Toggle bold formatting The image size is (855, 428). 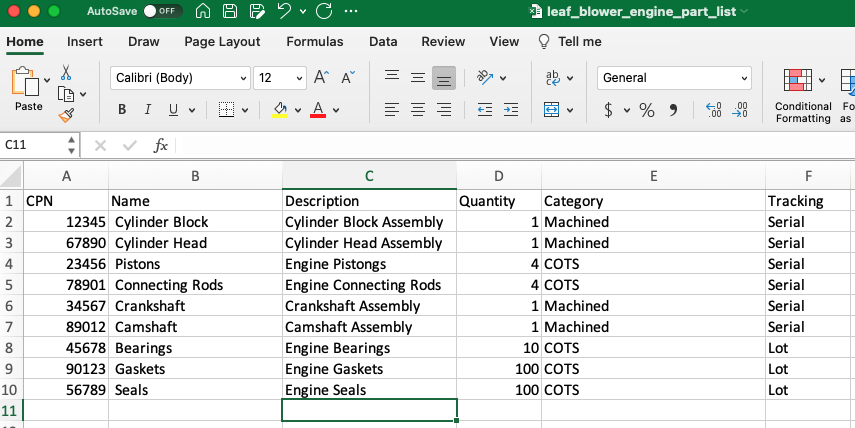[x=122, y=110]
